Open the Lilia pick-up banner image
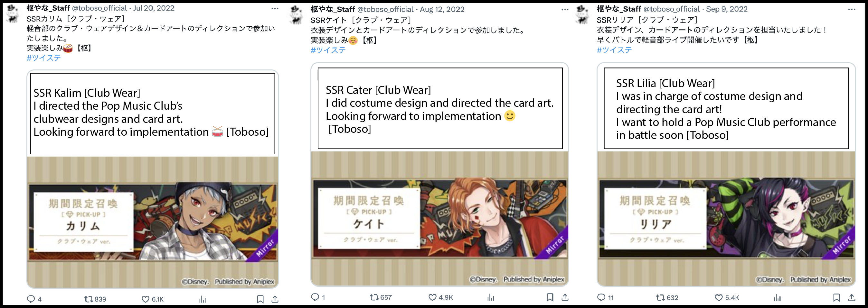 pos(726,219)
